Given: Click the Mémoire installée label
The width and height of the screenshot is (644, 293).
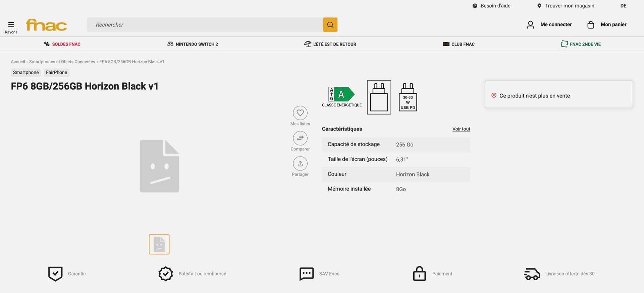Looking at the screenshot, I should point(349,189).
